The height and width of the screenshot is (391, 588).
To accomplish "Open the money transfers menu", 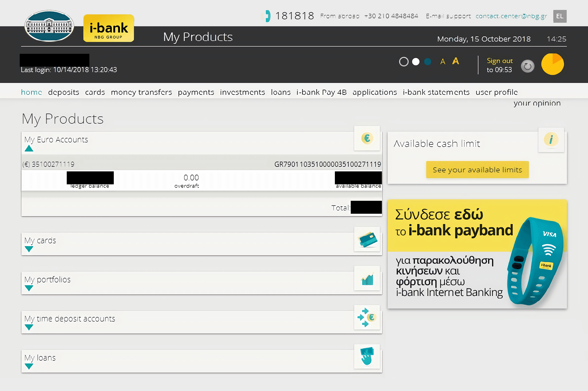I will point(141,92).
